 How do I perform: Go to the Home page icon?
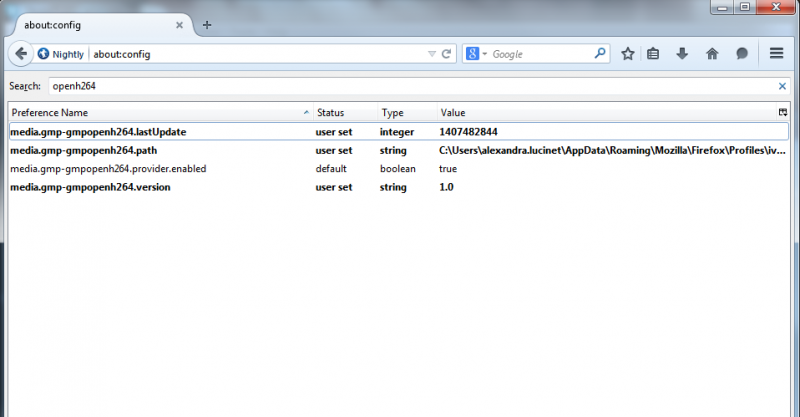click(712, 54)
